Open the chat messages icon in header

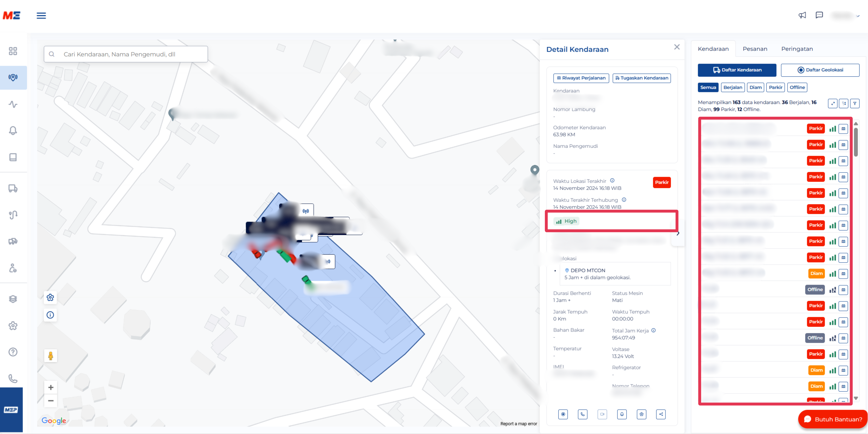point(819,15)
